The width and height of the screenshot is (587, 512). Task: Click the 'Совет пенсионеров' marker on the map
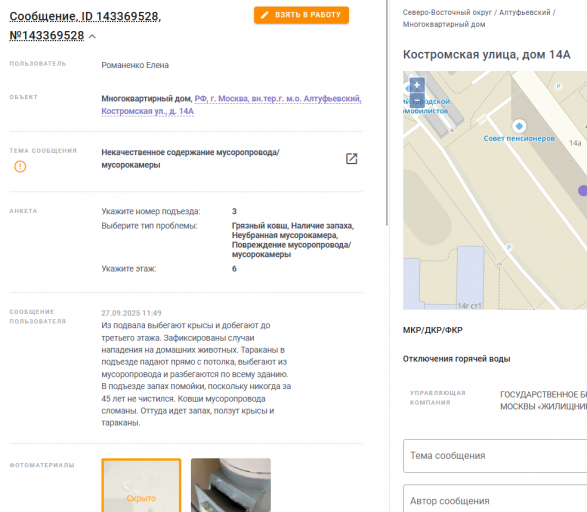[x=519, y=126]
